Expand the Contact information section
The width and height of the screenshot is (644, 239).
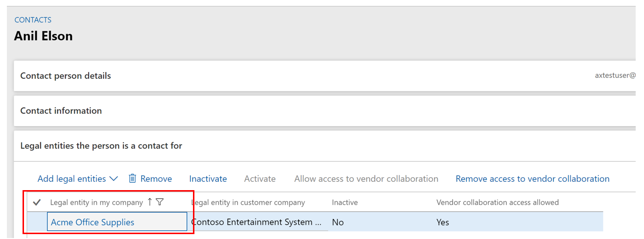pyautogui.click(x=61, y=111)
